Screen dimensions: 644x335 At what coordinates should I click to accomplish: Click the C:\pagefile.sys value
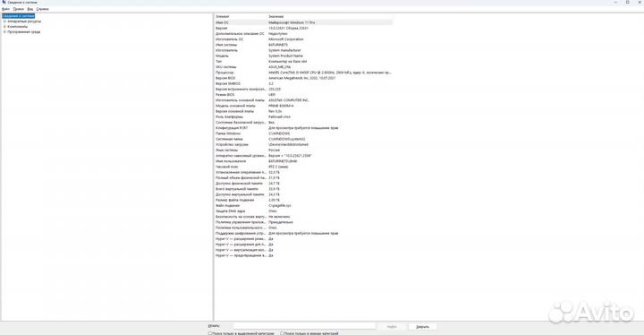click(280, 205)
